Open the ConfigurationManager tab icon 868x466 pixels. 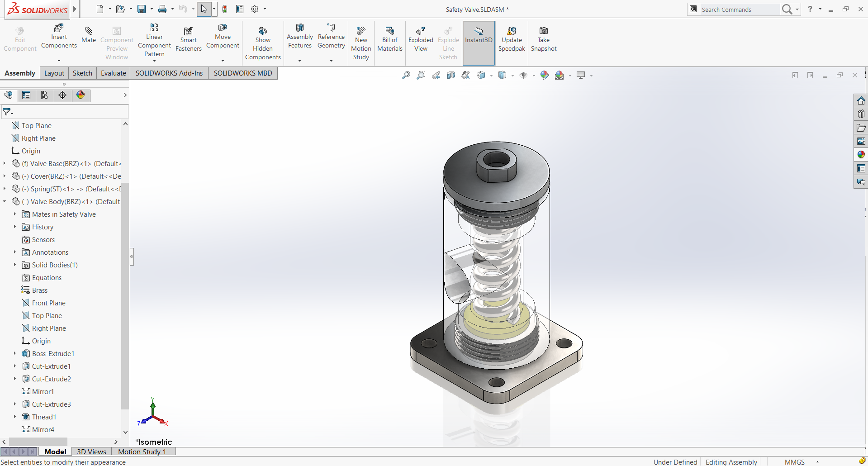[44, 95]
